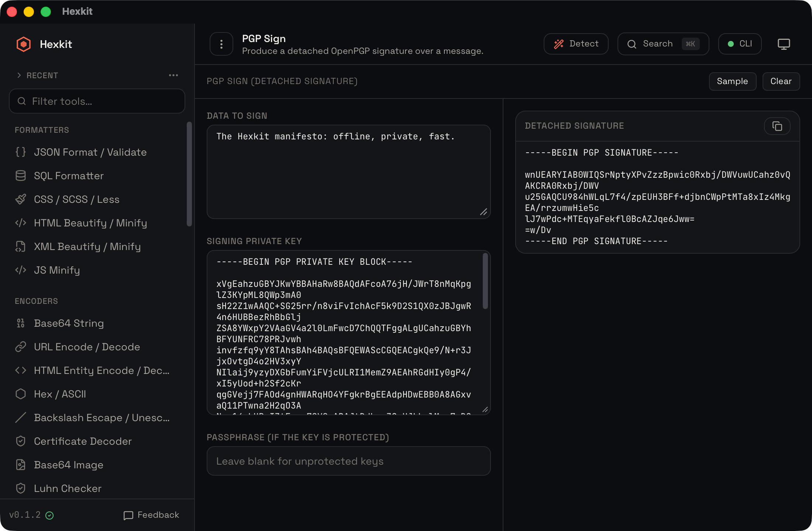812x531 pixels.
Task: Click the END PGP SIGNATURE line
Action: 596,241
